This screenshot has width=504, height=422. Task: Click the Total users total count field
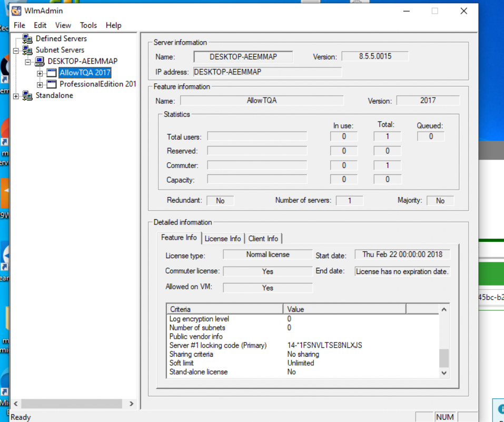click(387, 136)
